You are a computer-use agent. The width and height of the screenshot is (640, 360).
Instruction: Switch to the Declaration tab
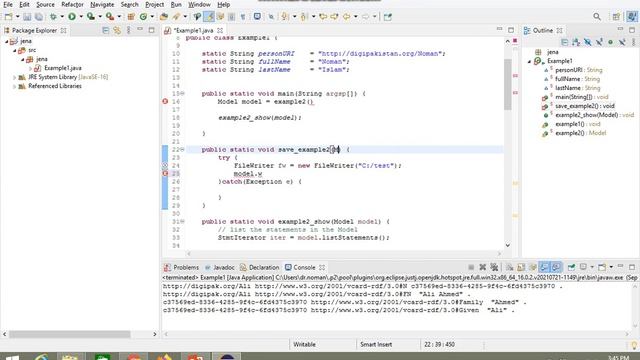(260, 267)
